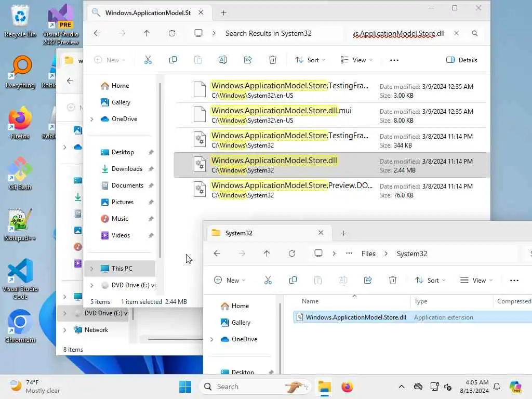This screenshot has height=399, width=532.
Task: Open Windows Start menu
Action: tap(185, 387)
